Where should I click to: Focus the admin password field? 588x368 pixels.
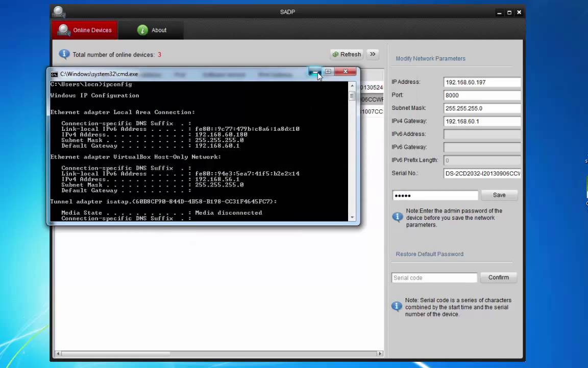(435, 195)
